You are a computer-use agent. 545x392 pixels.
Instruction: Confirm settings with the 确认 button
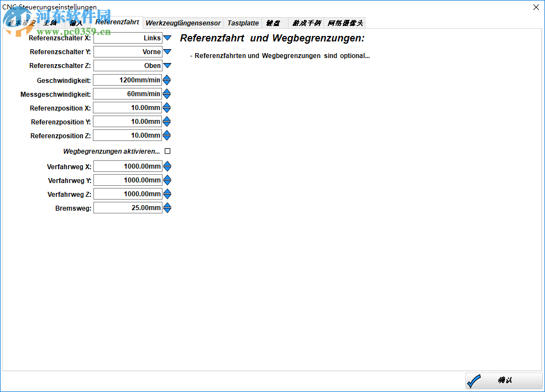tap(504, 380)
